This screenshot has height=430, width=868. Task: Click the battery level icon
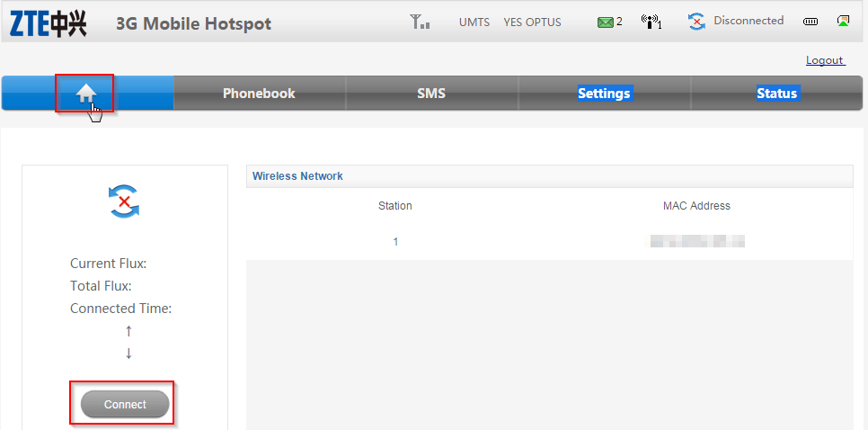pos(810,22)
